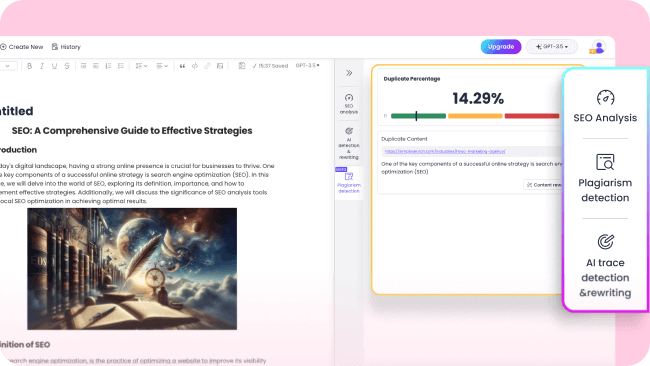Open the user profile avatar
The width and height of the screenshot is (650, 366).
tap(598, 47)
